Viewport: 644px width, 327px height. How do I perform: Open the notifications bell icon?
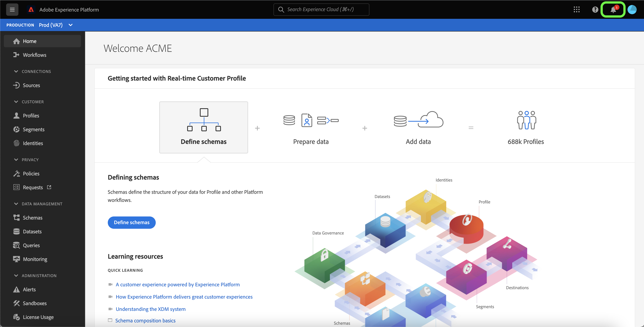613,10
